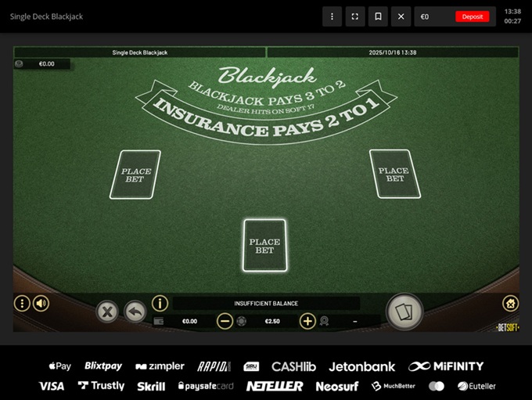Increase chip value with plus button

tap(308, 321)
